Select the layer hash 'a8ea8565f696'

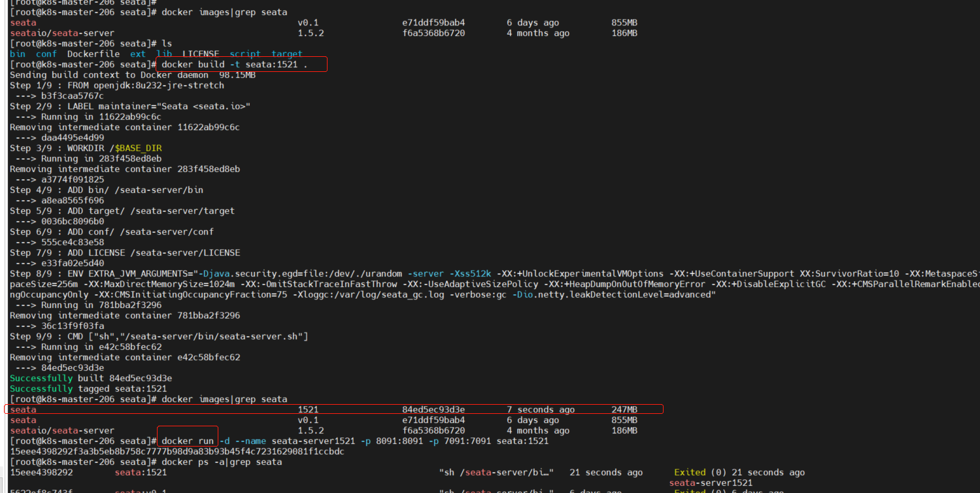pos(73,201)
